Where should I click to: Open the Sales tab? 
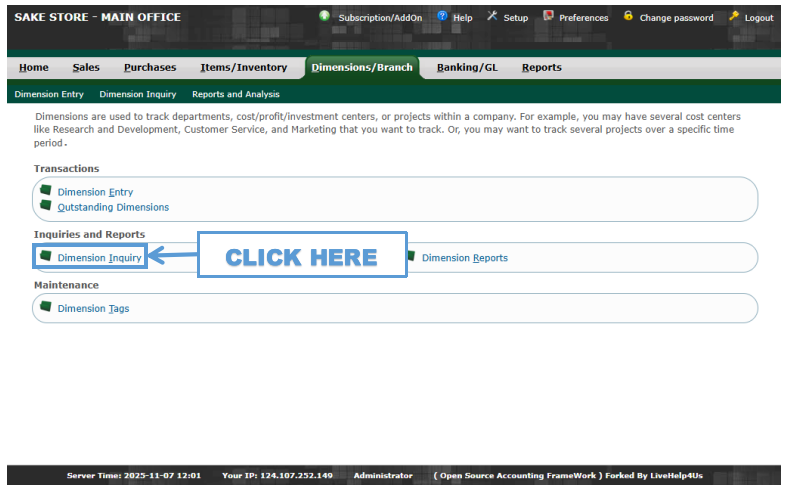click(x=86, y=68)
